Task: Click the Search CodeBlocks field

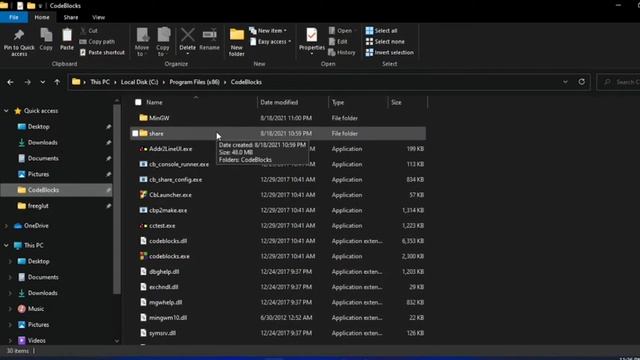Action: tap(618, 82)
